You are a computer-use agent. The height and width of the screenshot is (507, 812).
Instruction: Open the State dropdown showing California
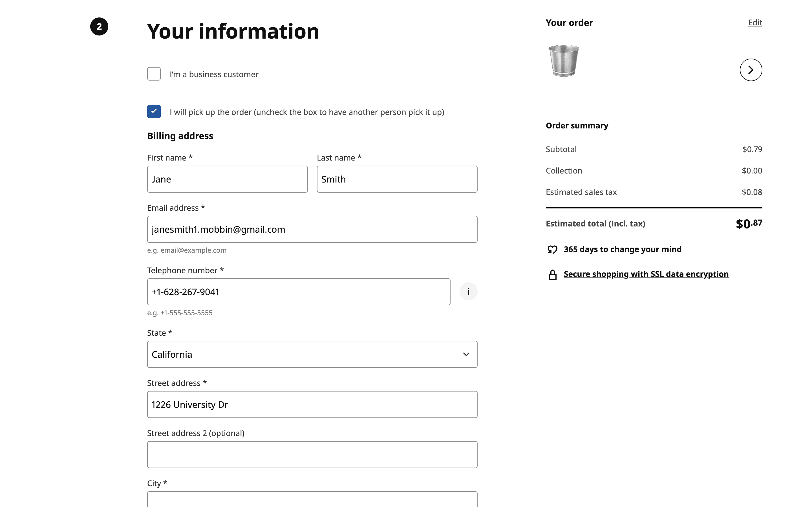pos(312,354)
